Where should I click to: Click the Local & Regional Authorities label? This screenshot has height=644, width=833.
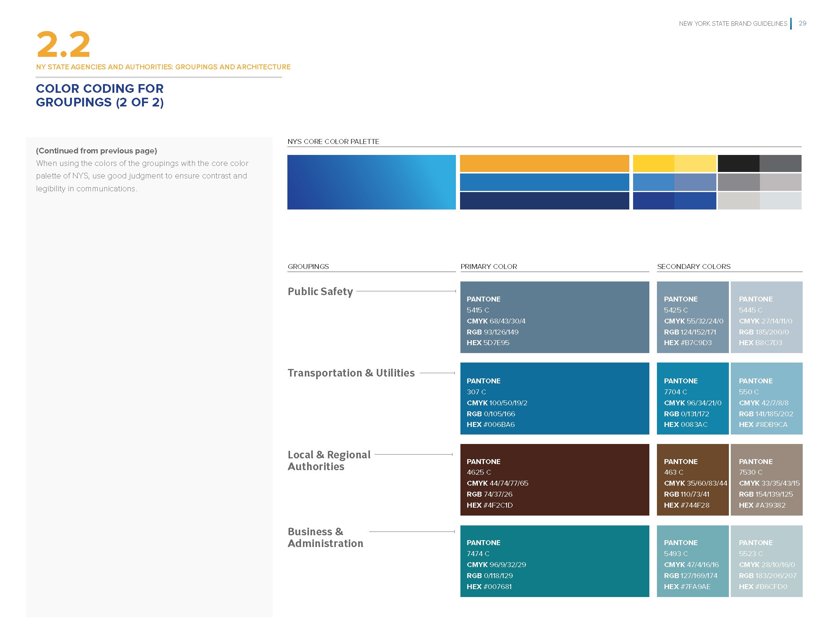click(x=328, y=460)
